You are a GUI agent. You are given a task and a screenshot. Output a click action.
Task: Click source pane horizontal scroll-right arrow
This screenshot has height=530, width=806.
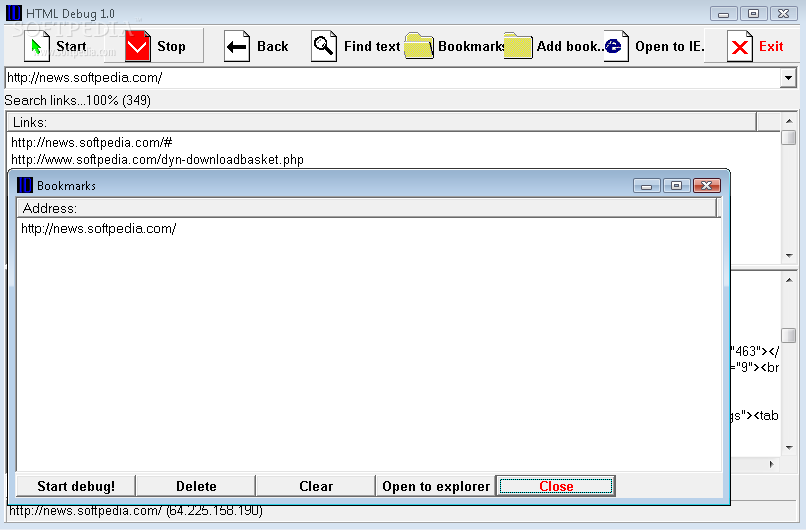772,464
